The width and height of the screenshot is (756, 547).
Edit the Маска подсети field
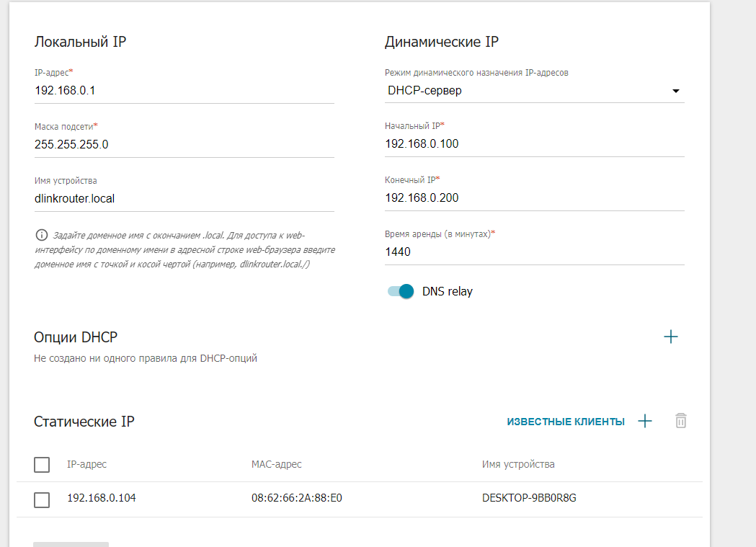(x=184, y=145)
